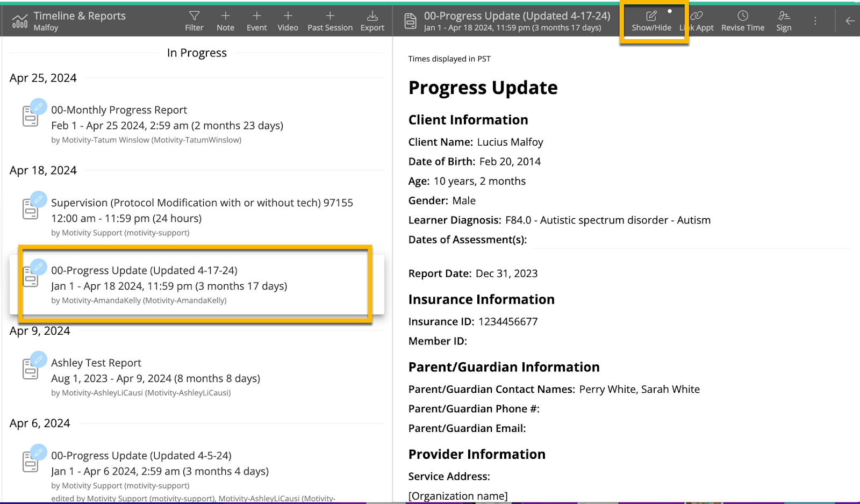860x504 pixels.
Task: Open the Sign tool for the report
Action: tap(783, 20)
